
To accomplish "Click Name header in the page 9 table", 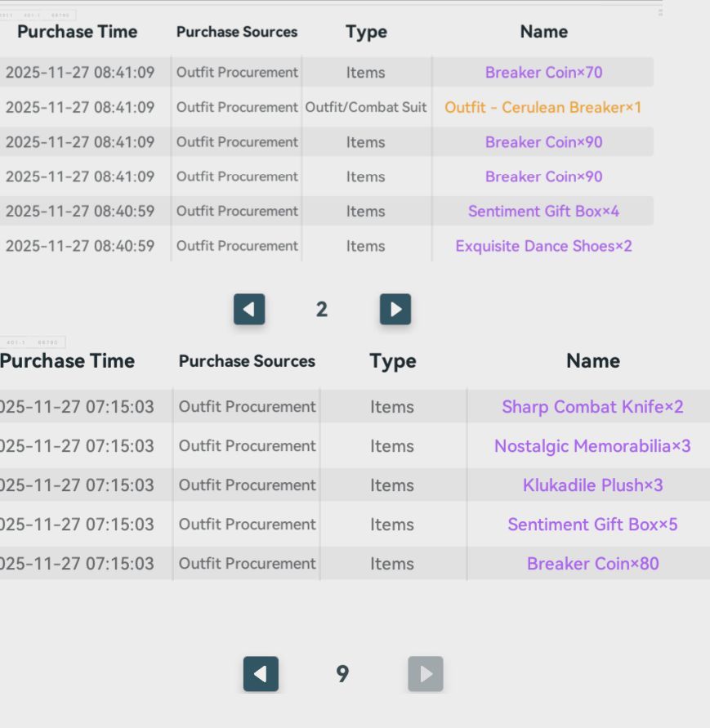I will pyautogui.click(x=593, y=361).
